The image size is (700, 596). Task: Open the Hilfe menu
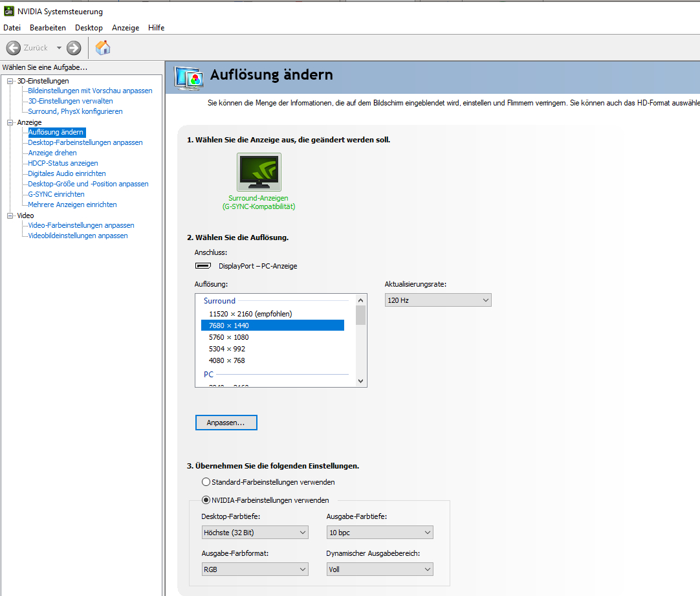pyautogui.click(x=157, y=28)
